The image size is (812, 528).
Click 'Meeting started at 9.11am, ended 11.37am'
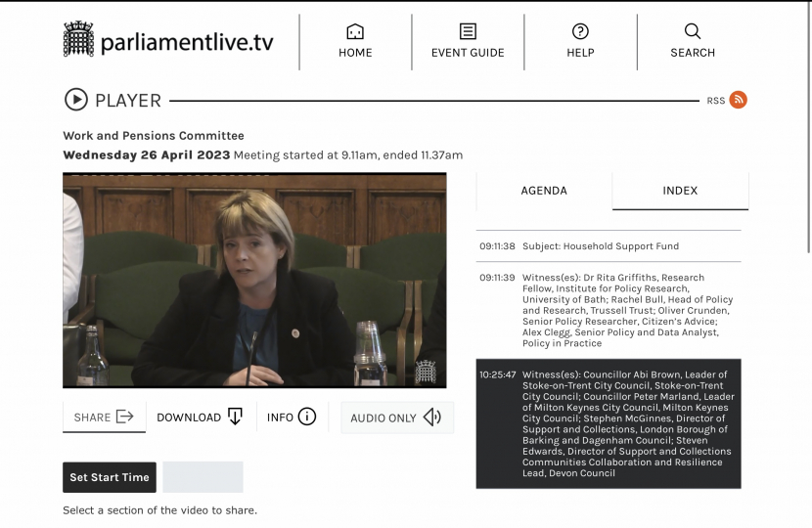pyautogui.click(x=348, y=154)
